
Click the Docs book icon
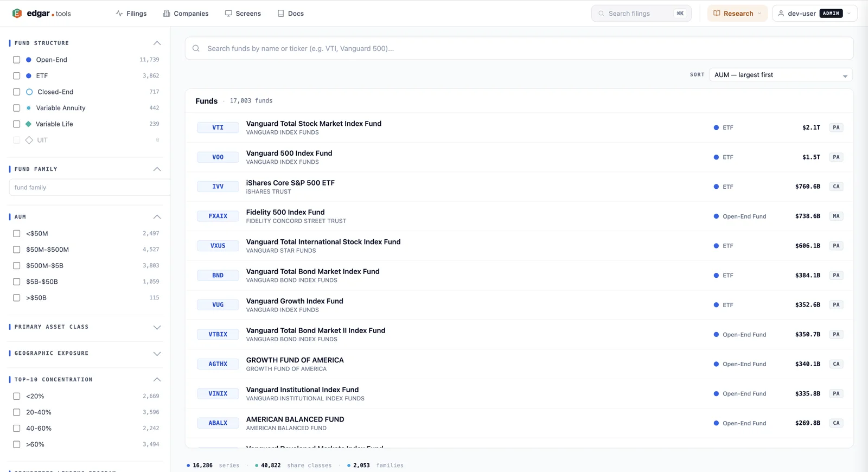click(x=281, y=14)
